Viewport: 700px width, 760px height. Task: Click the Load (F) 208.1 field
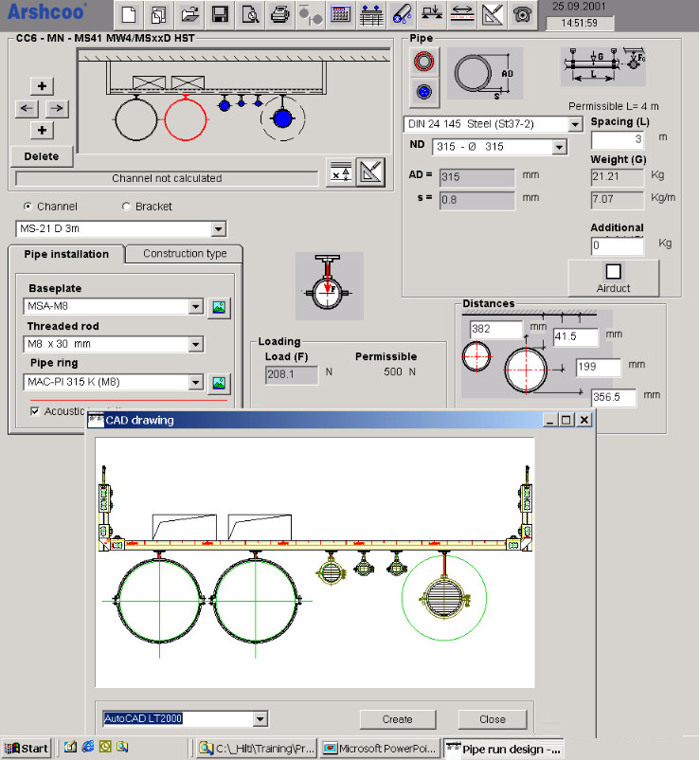(x=292, y=374)
